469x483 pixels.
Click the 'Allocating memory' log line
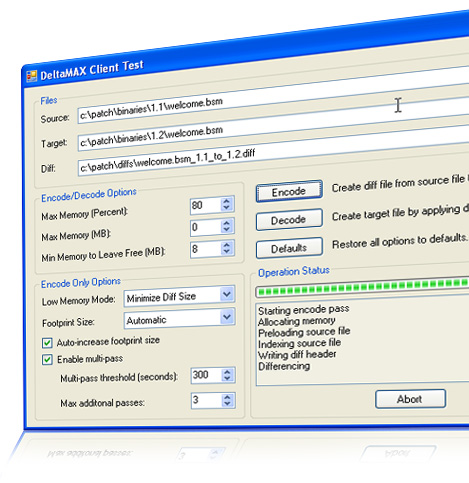tap(297, 321)
